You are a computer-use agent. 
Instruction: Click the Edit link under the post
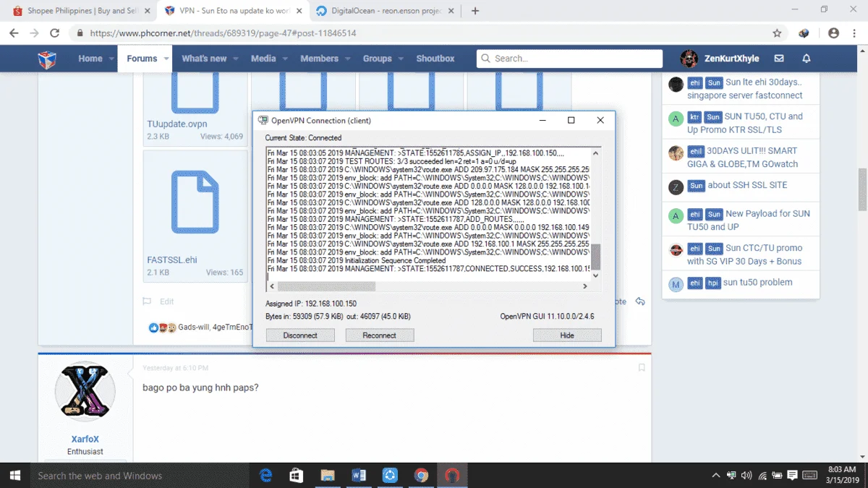coord(167,301)
